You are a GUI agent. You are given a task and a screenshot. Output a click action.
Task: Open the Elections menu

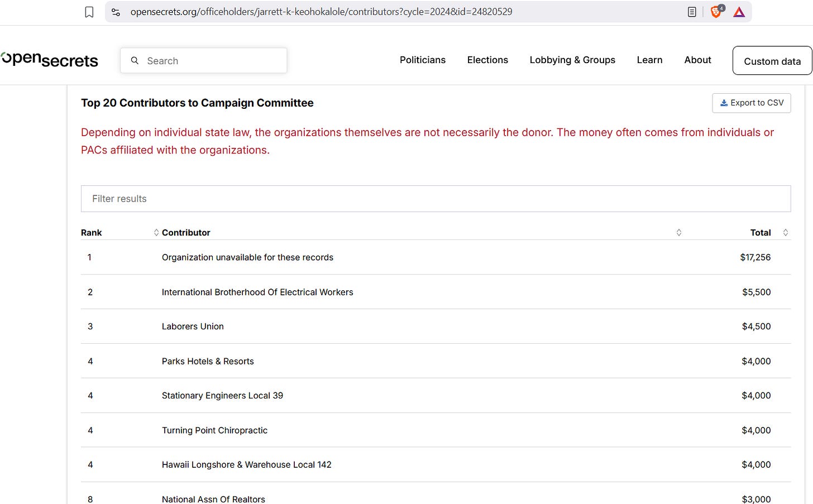tap(487, 60)
